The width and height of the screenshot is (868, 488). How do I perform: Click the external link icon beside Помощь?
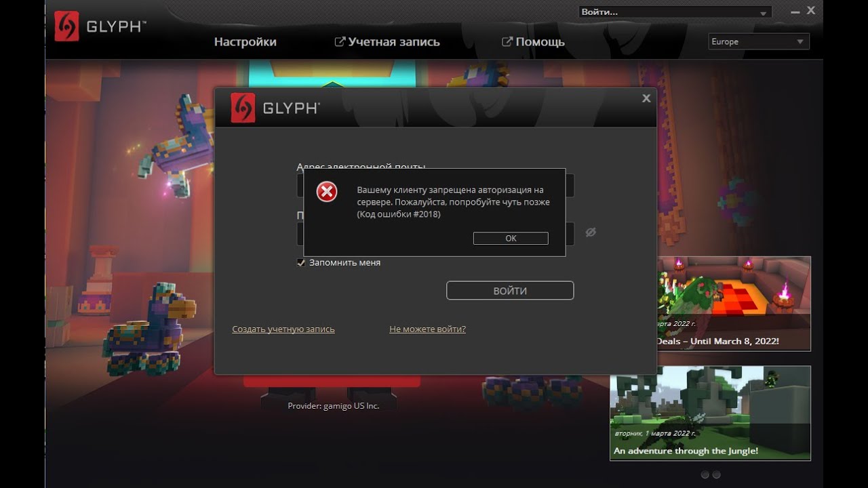pos(507,42)
